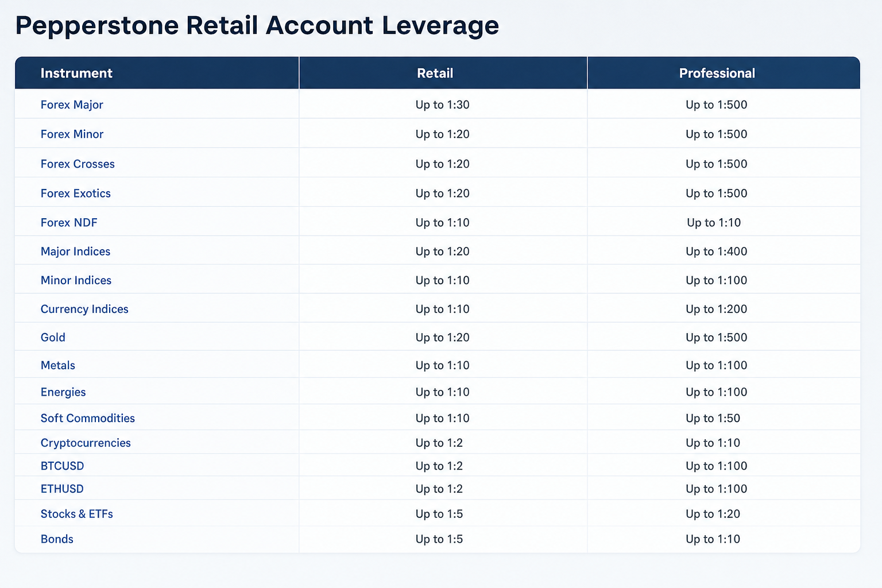Select the Stocks & ETFs retail leverage value
The width and height of the screenshot is (882, 588).
click(x=439, y=514)
